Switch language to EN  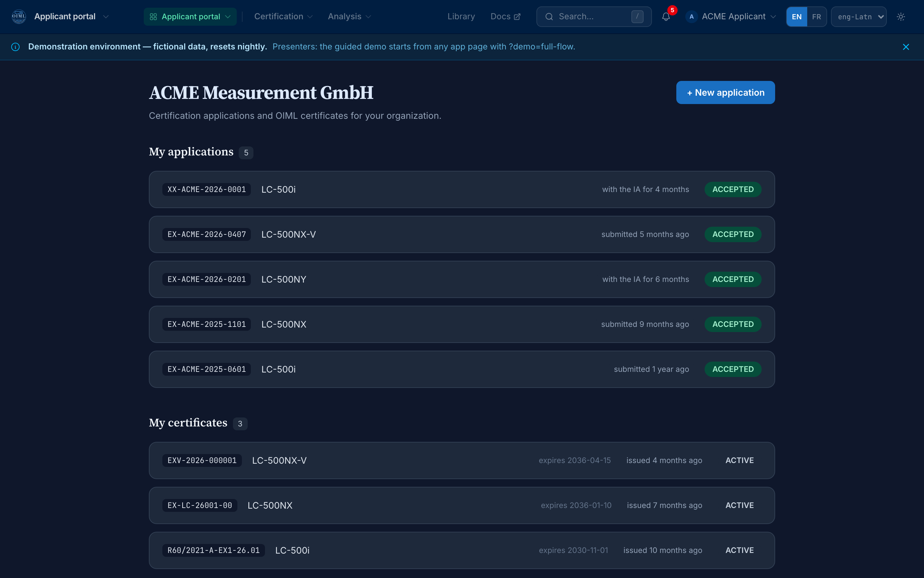click(x=797, y=17)
